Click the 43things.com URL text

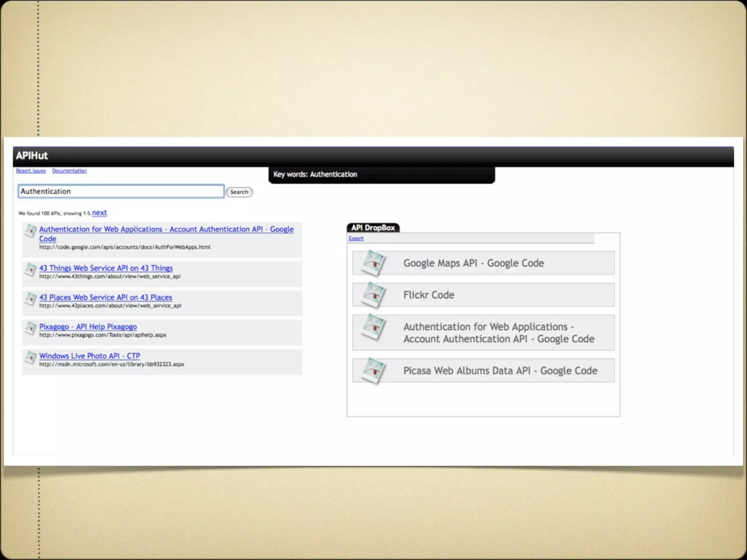coord(110,276)
